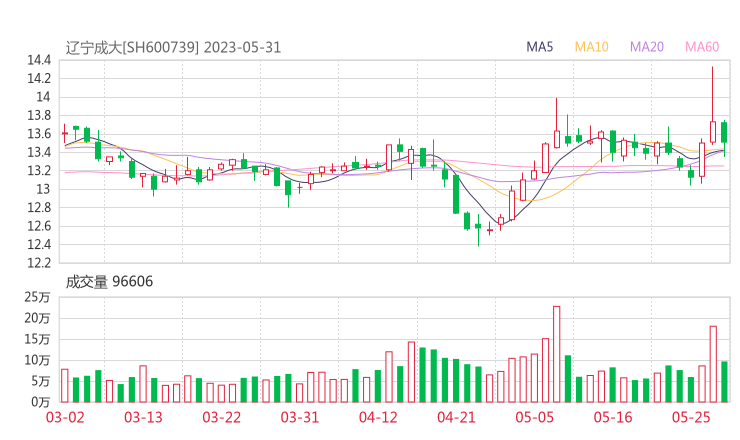Click the 05-16 date axis label

point(613,417)
